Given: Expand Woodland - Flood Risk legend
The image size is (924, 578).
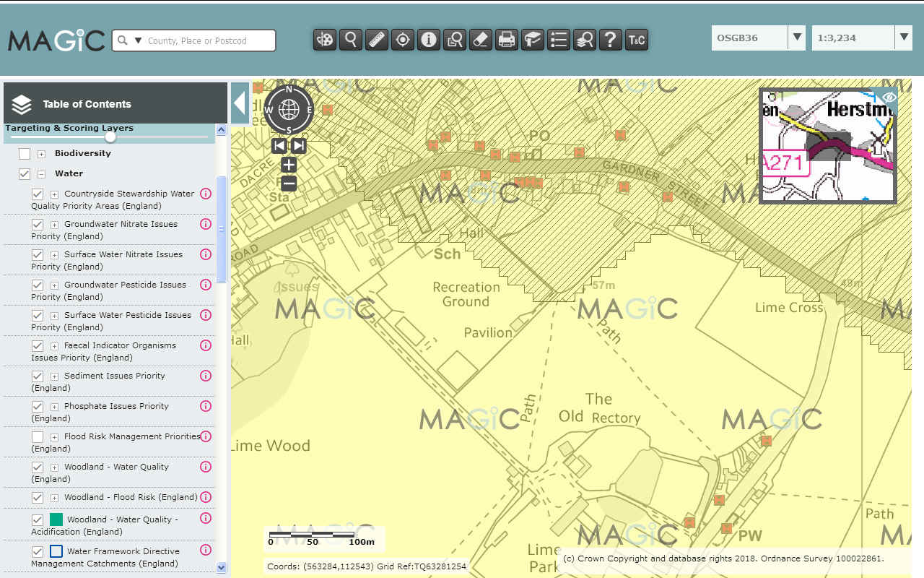Looking at the screenshot, I should [x=55, y=498].
